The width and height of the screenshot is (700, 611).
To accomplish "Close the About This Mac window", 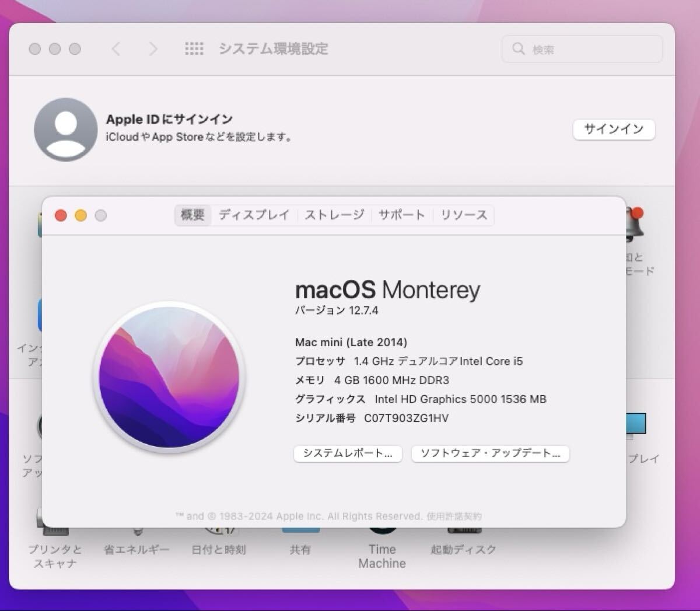I will click(x=61, y=215).
